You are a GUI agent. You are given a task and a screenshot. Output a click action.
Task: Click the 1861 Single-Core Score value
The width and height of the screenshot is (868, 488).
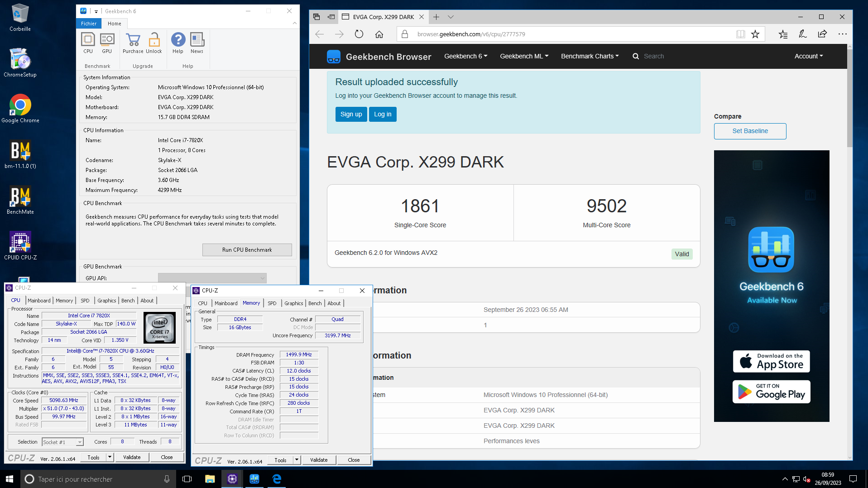tap(420, 206)
